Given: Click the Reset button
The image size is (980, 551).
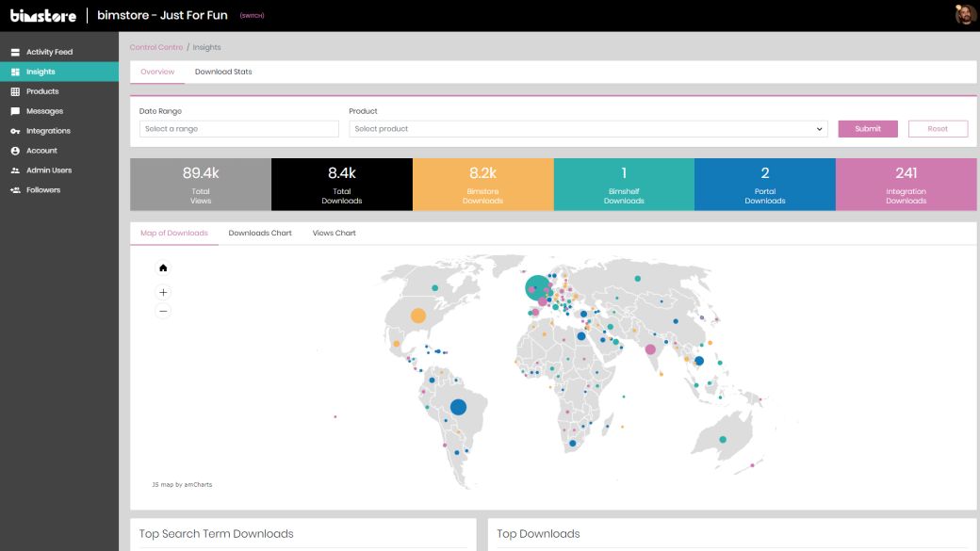Looking at the screenshot, I should click(938, 129).
